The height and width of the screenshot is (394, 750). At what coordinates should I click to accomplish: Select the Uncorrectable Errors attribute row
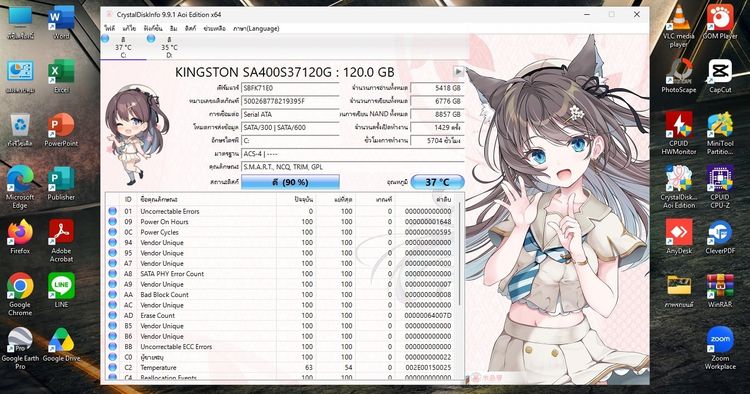coord(282,211)
